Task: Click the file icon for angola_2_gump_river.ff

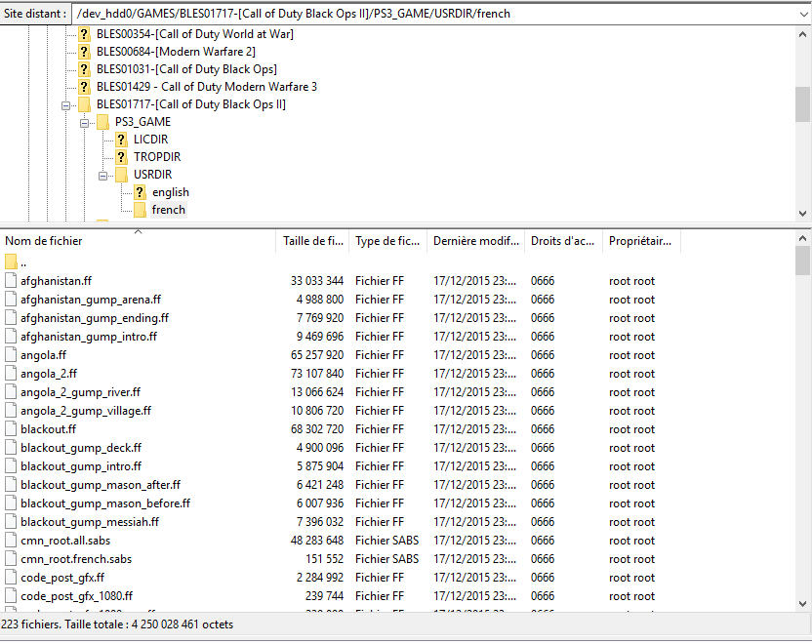Action: click(x=11, y=392)
